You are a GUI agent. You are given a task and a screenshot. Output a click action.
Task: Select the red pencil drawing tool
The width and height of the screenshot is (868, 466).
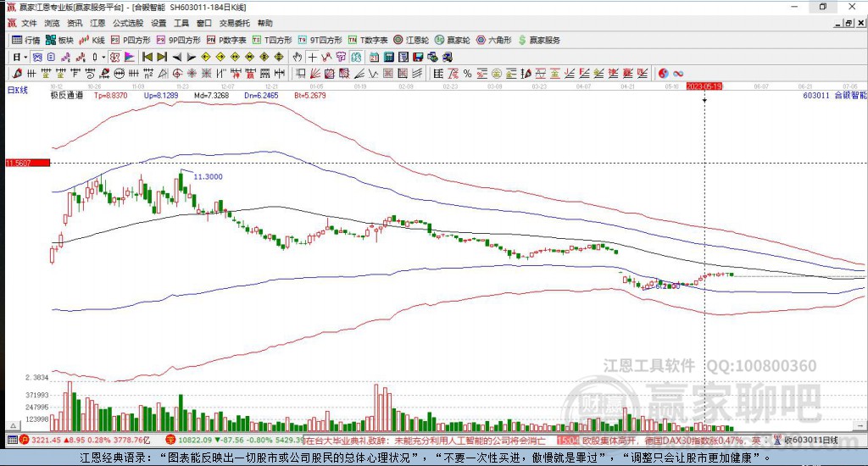(17, 74)
